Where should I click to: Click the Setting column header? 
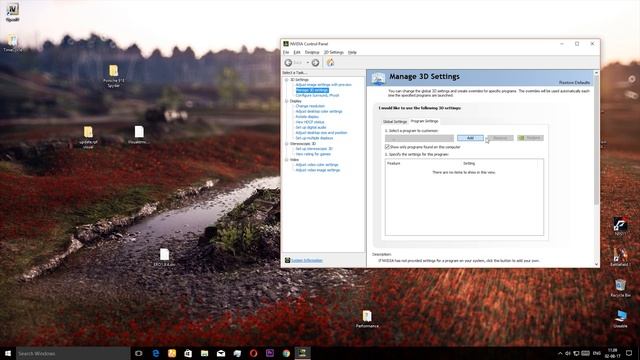[x=469, y=163]
